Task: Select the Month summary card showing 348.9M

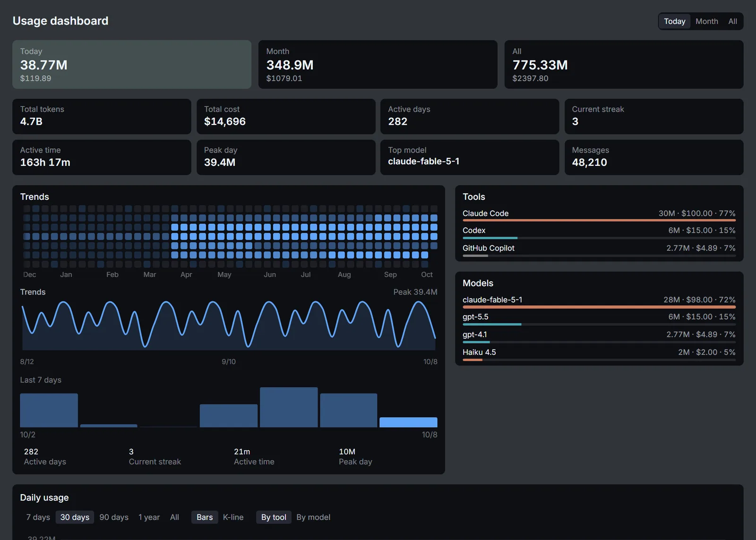Action: 378,64
